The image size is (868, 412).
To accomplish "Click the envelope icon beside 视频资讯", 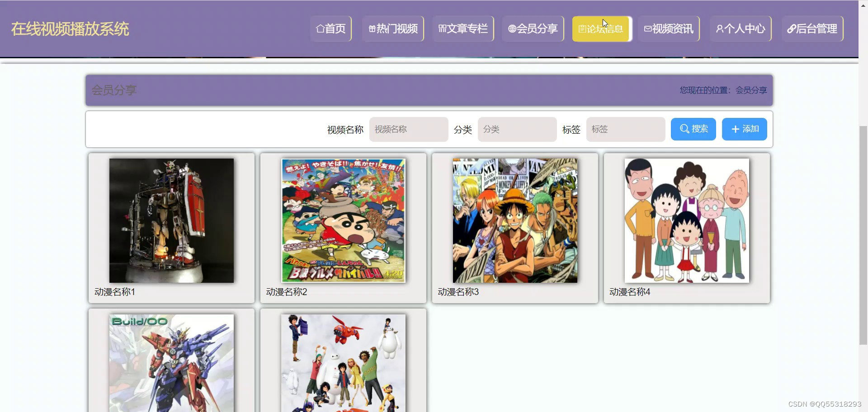I will 648,29.
